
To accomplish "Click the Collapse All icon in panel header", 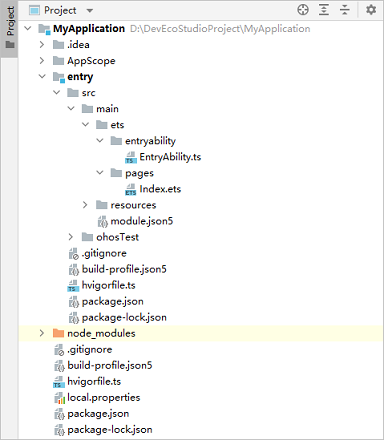I will pos(345,10).
